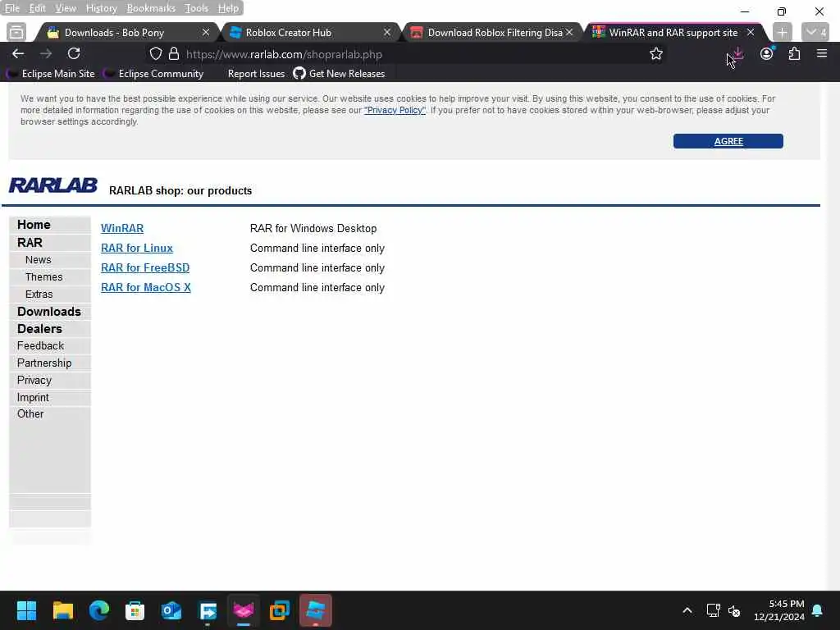
Task: Open Microsoft Store from the taskbar
Action: (x=135, y=610)
